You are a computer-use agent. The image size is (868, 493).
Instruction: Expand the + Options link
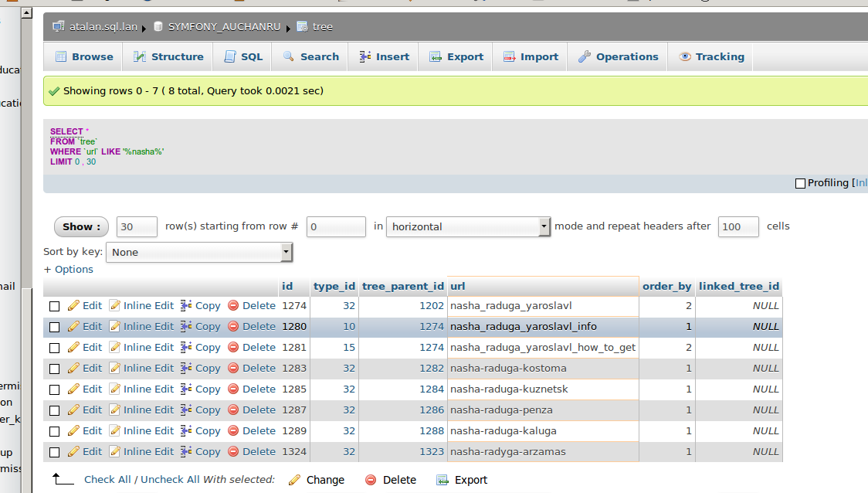(x=69, y=269)
